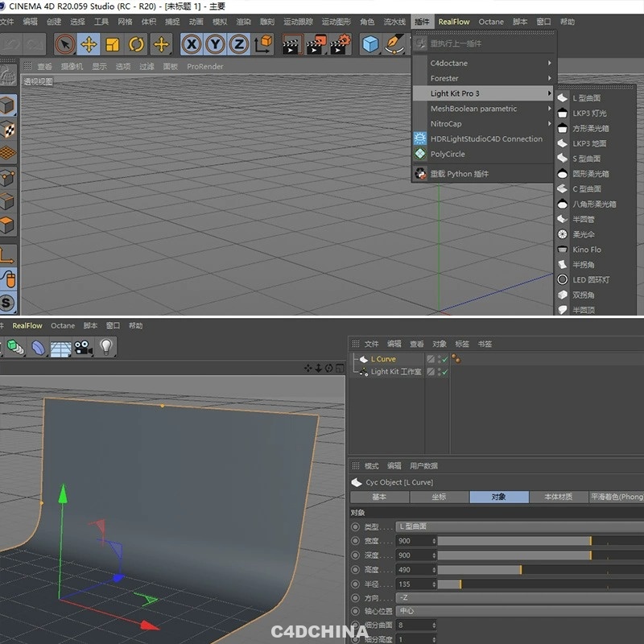
Task: Expand C4doctane submenu
Action: click(x=484, y=64)
